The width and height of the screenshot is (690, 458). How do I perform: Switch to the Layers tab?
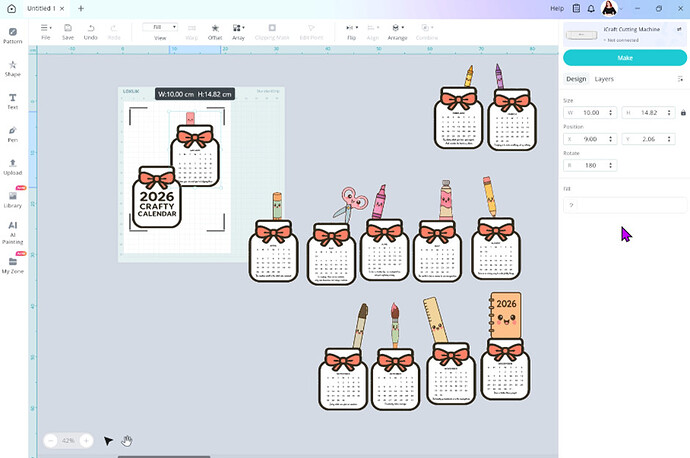tap(604, 79)
